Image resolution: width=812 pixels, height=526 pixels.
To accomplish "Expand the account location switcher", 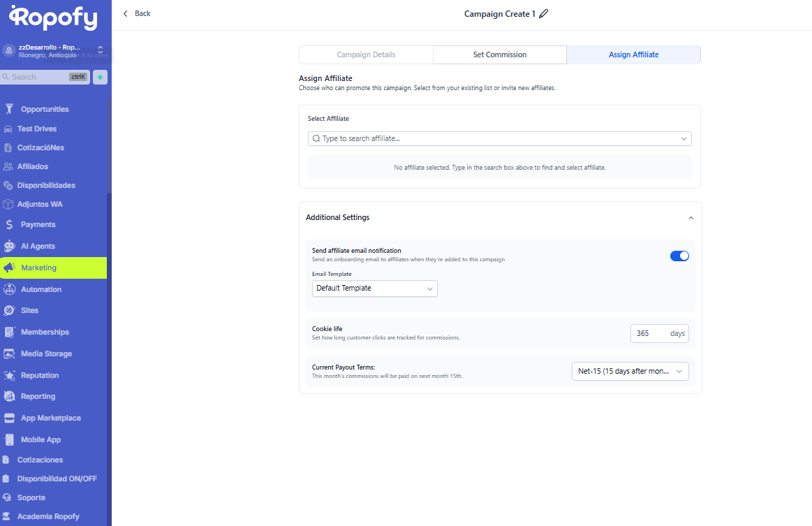I will pyautogui.click(x=100, y=50).
